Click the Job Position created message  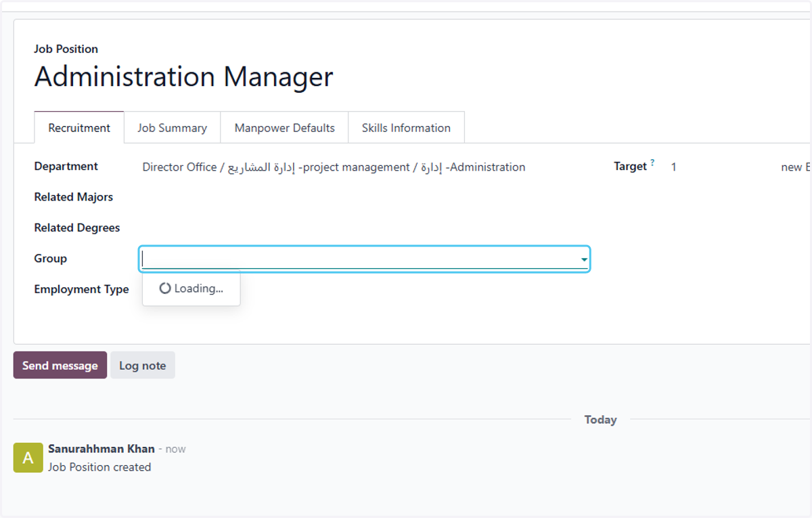point(99,467)
